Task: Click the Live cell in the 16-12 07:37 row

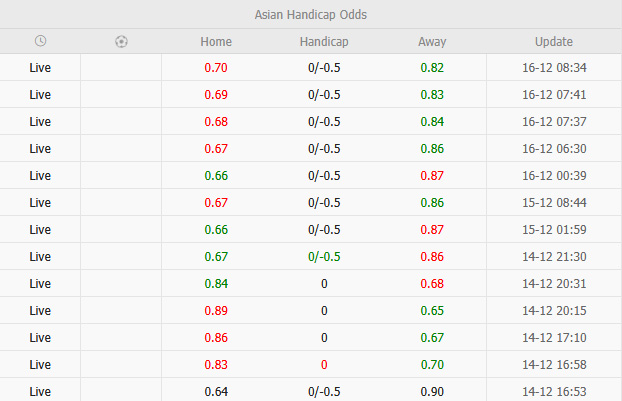Action: click(40, 122)
